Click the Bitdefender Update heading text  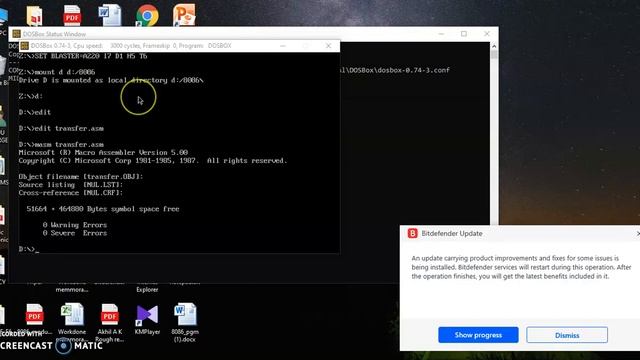tap(452, 233)
